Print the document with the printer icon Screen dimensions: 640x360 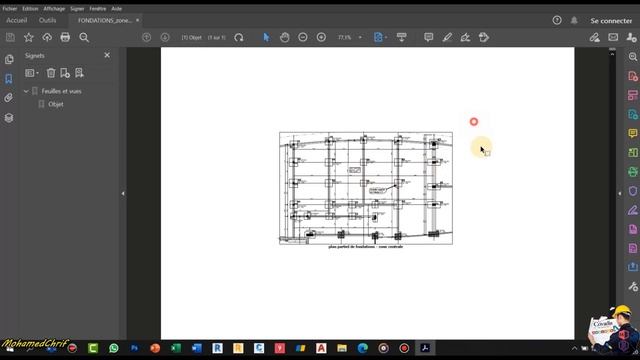65,38
